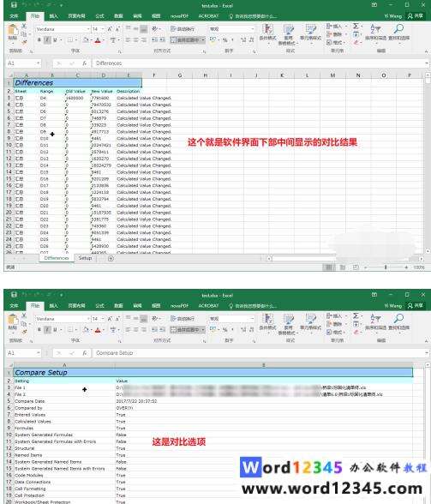
Task: Click AutoSum sigma icon in lower window
Action: coord(356,315)
